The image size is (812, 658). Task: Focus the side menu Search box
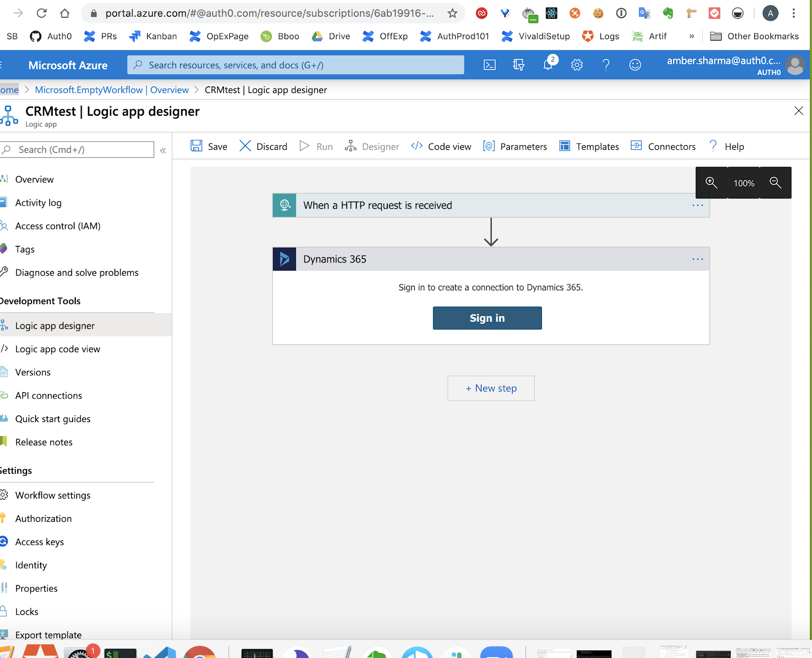pyautogui.click(x=77, y=150)
